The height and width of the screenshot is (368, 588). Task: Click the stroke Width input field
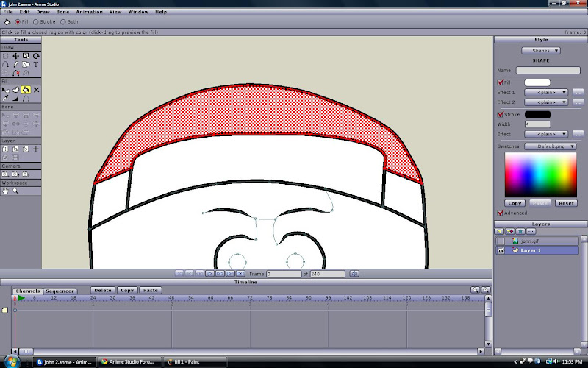pyautogui.click(x=537, y=124)
